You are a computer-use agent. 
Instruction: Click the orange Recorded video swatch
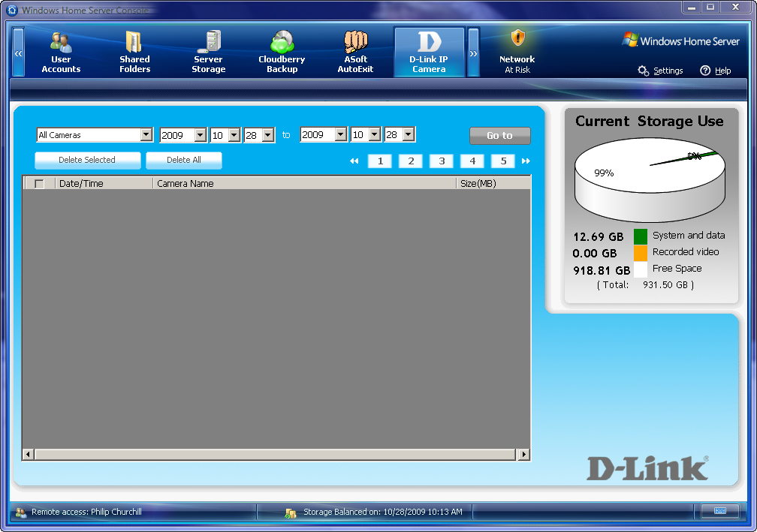640,253
